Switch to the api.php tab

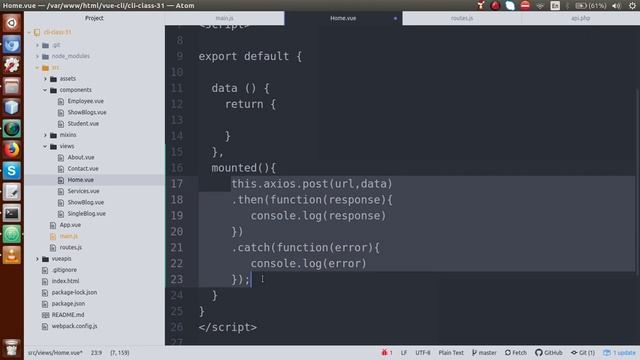[x=580, y=18]
